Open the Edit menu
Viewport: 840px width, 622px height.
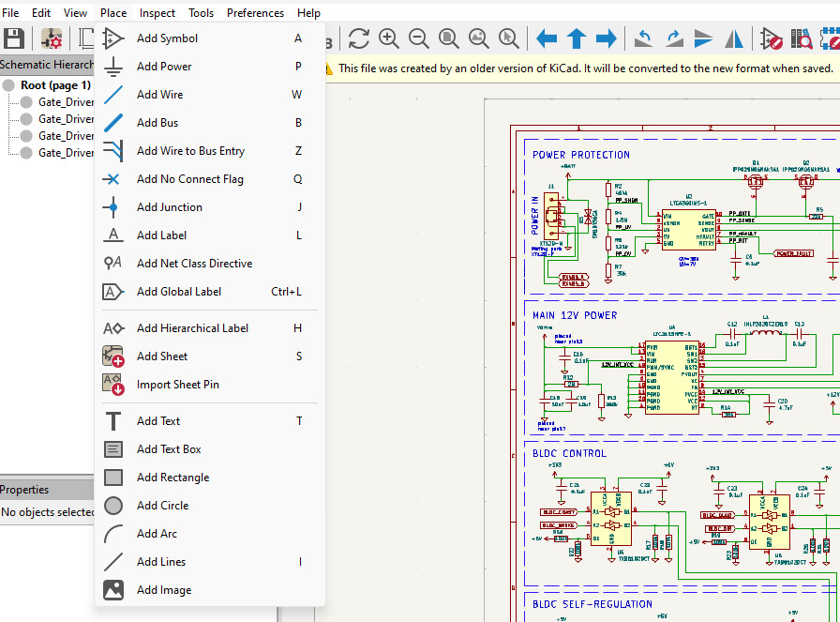click(40, 13)
